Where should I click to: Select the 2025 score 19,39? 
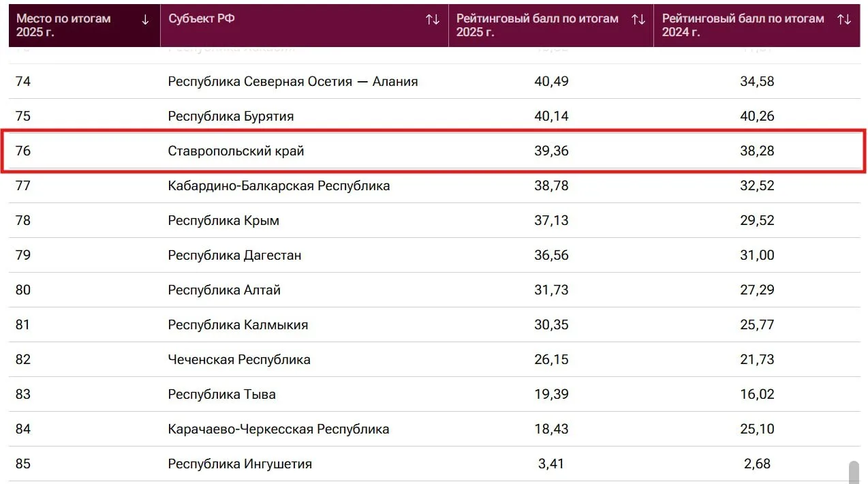click(551, 394)
